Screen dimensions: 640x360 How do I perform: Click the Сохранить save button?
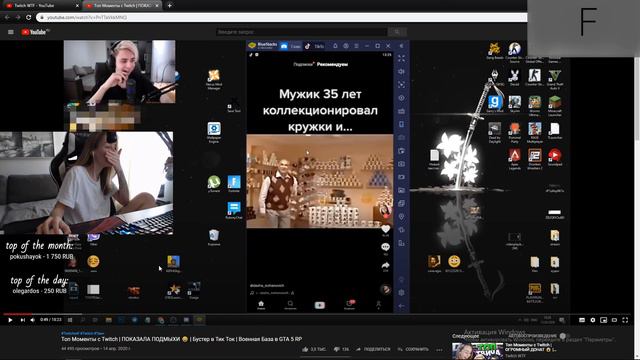click(x=413, y=349)
